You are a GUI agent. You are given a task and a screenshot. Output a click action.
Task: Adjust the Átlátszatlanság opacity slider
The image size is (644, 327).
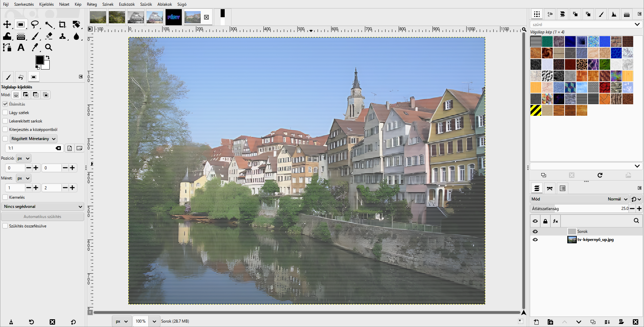[579, 209]
